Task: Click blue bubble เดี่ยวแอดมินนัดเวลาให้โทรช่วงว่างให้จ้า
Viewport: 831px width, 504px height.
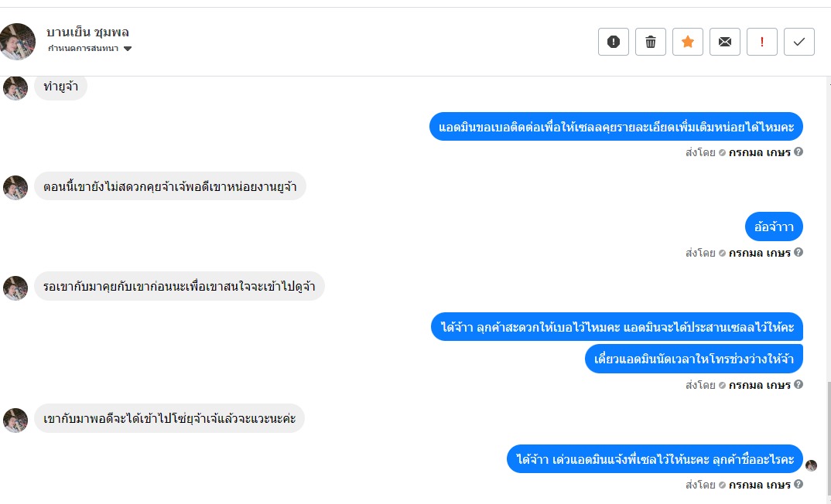Action: coord(693,359)
